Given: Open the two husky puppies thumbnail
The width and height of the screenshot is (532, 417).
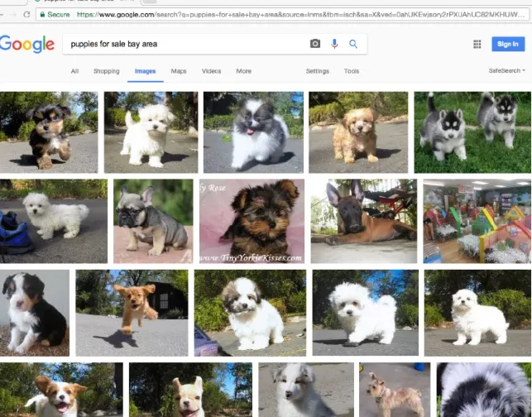Looking at the screenshot, I should point(472,132).
